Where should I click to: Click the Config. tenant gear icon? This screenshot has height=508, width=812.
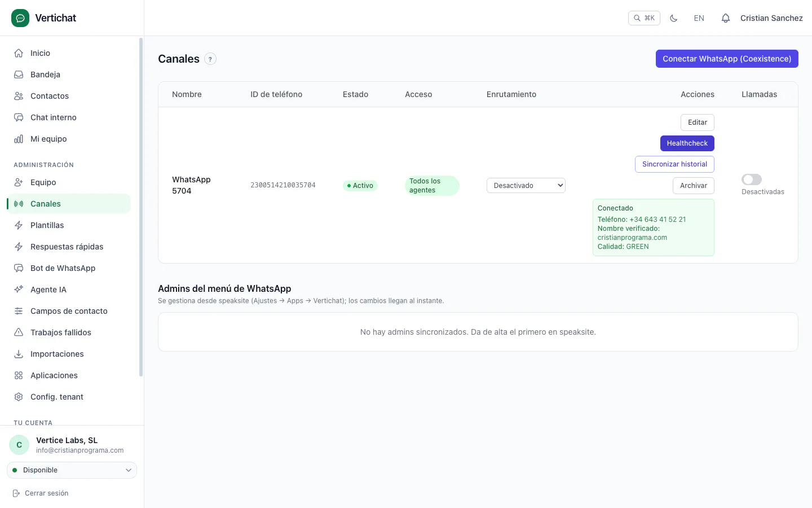(x=19, y=397)
